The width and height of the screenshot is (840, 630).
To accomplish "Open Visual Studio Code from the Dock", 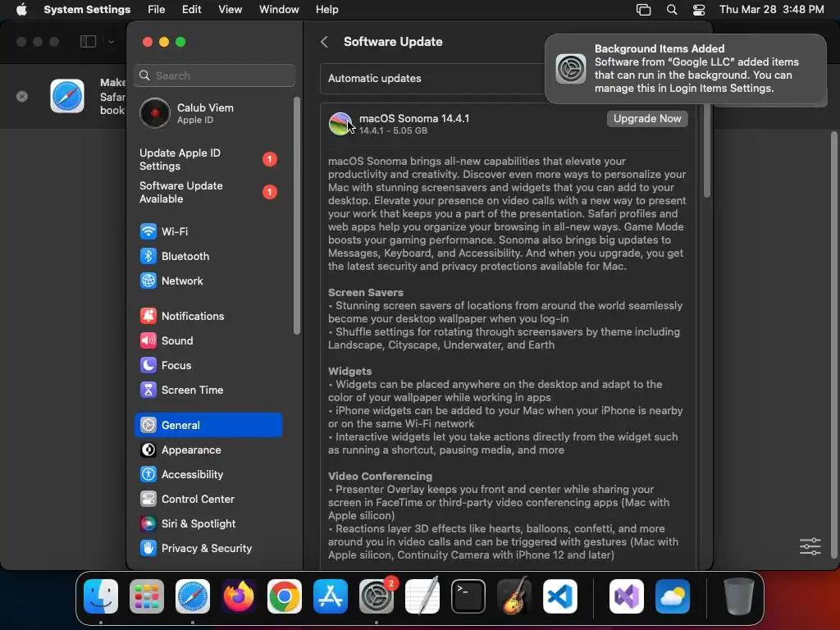I will [560, 596].
